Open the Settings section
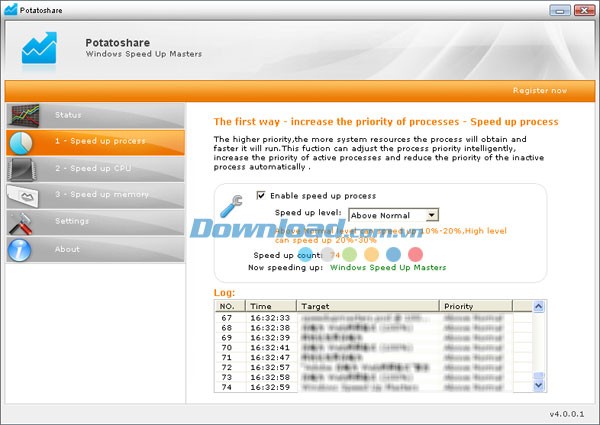600x425 pixels. (x=95, y=222)
